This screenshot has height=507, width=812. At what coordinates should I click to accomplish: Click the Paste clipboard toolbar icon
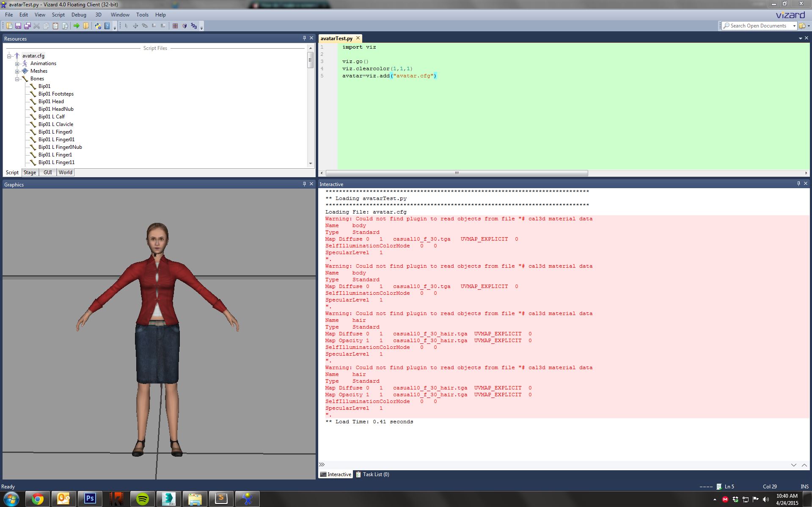pyautogui.click(x=55, y=26)
